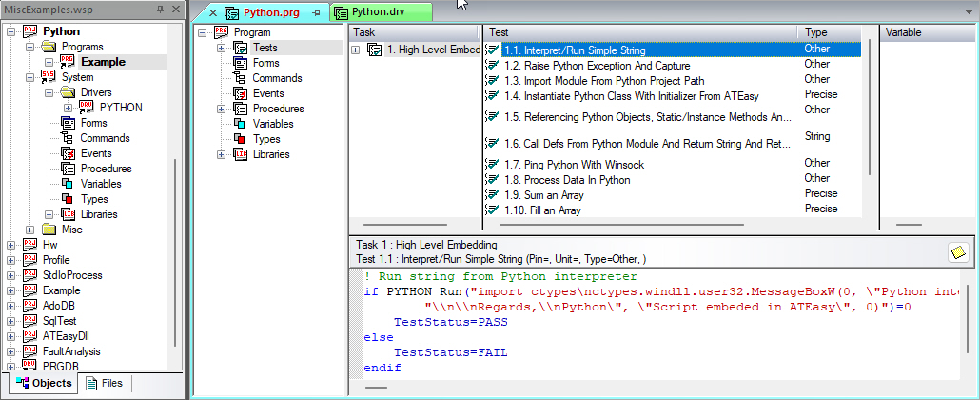The width and height of the screenshot is (980, 400).
Task: Select the Python project icon
Action: click(x=30, y=31)
